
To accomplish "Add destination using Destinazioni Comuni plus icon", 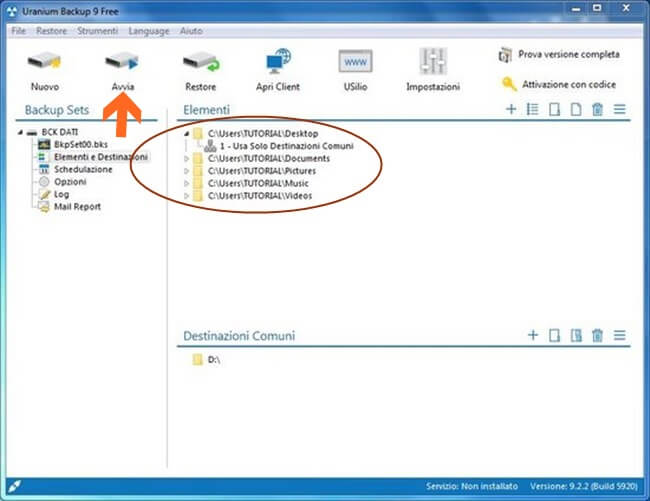I will 533,335.
